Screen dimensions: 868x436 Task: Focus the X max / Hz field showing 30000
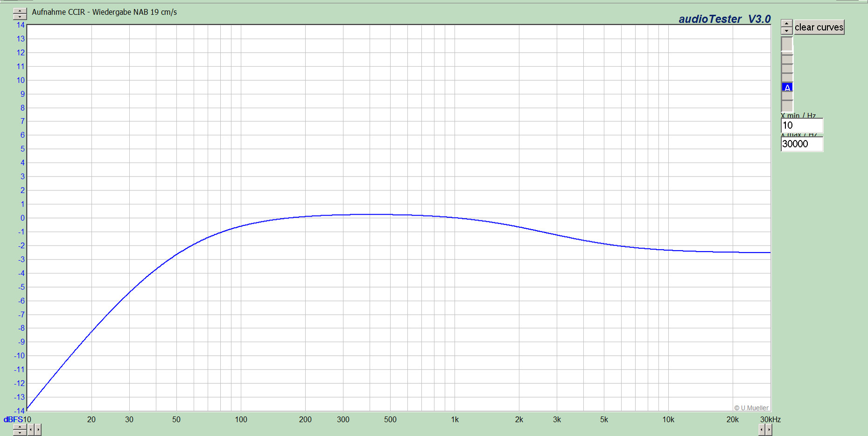tap(802, 144)
